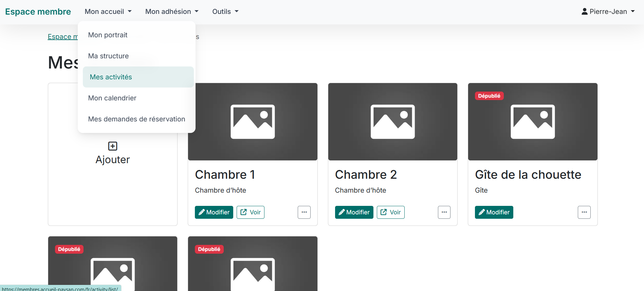The width and height of the screenshot is (644, 291).
Task: Expand the Outils dropdown menu
Action: click(x=225, y=12)
